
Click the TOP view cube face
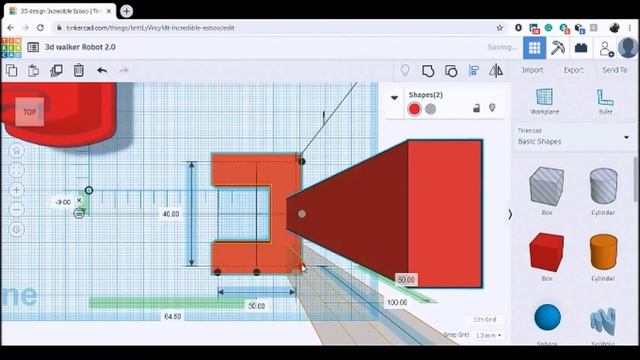tap(30, 111)
